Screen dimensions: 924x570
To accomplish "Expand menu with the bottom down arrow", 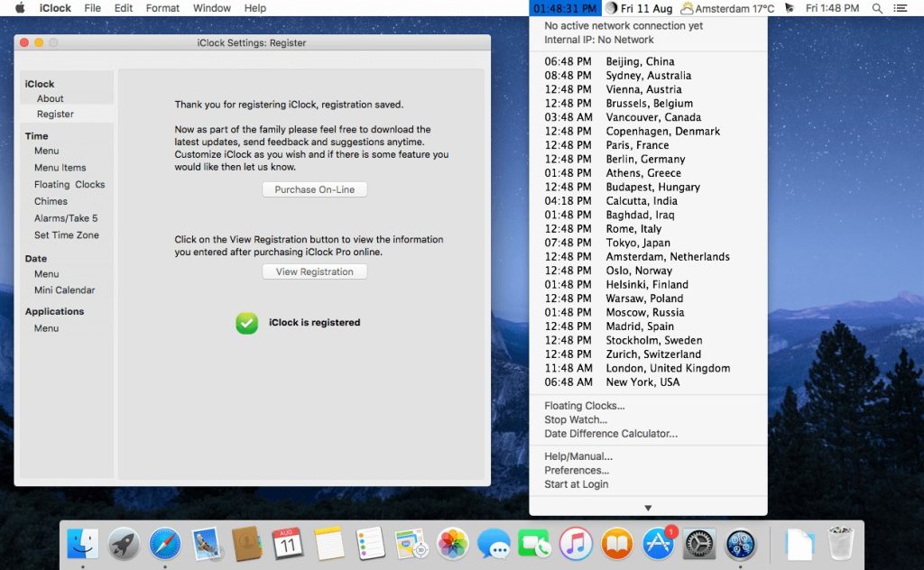I will (648, 508).
